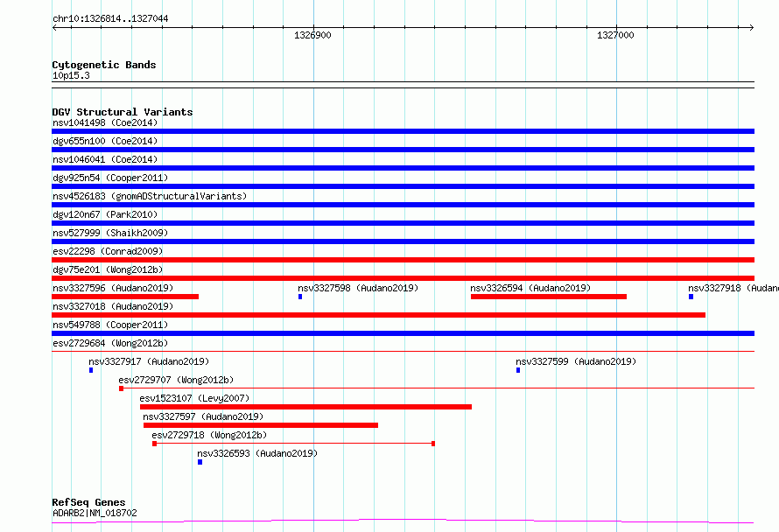Click right red endpoint of esv2729718

point(433,444)
